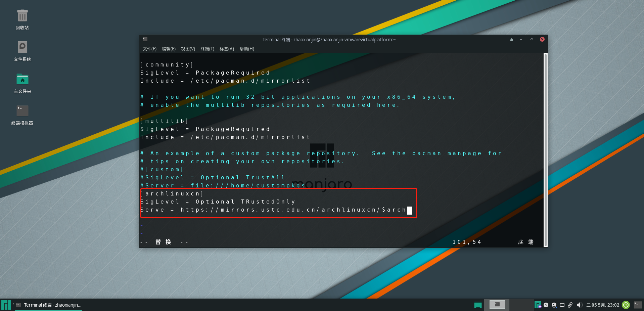The image size is (644, 311).
Task: Click the '# tips on creating your own' comment
Action: pyautogui.click(x=242, y=161)
